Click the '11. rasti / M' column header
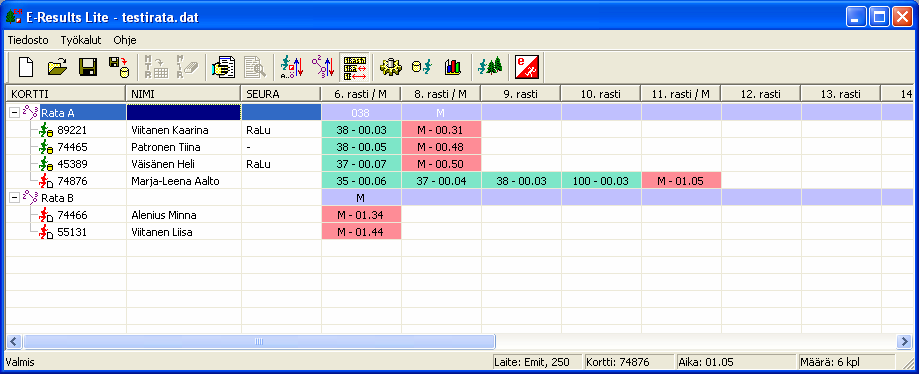This screenshot has height=374, width=919. pos(681,94)
